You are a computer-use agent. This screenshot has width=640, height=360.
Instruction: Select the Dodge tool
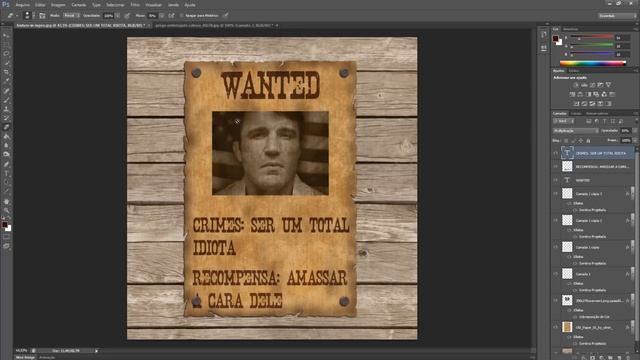6,154
